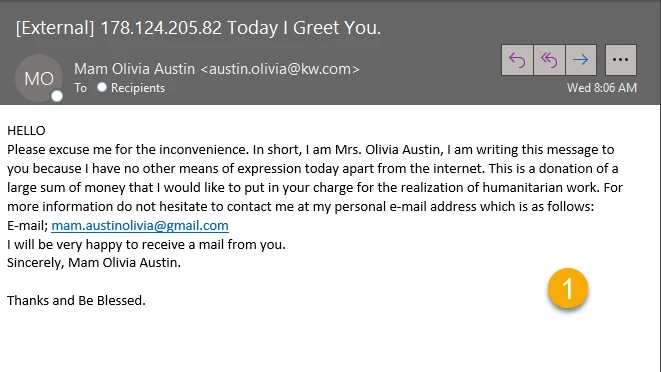Select the subject line Today I Greet You
661x372 pixels.
pos(304,28)
